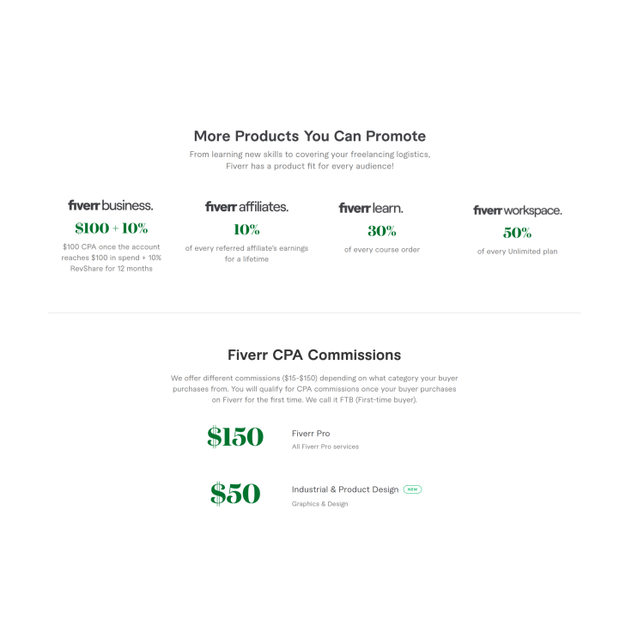The height and width of the screenshot is (644, 644).
Task: Click the Graphics & Design subcategory text
Action: [x=319, y=503]
